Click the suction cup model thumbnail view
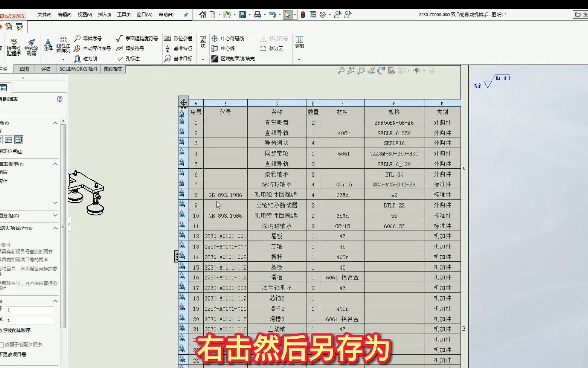This screenshot has width=588, height=368. [87, 193]
